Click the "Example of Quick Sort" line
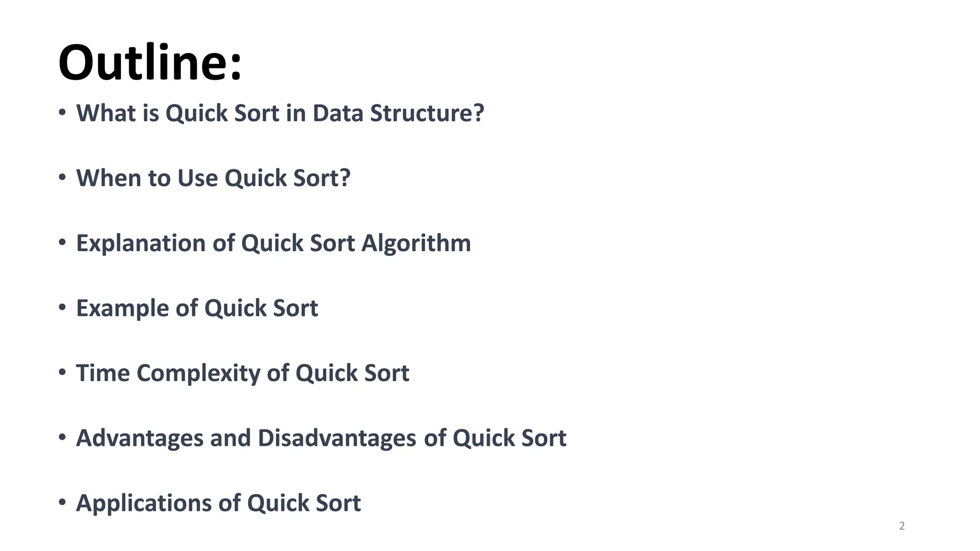The height and width of the screenshot is (551, 980). [197, 309]
